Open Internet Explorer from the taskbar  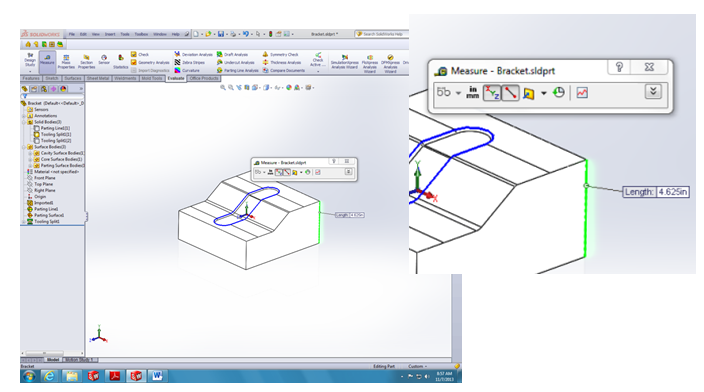click(x=49, y=376)
